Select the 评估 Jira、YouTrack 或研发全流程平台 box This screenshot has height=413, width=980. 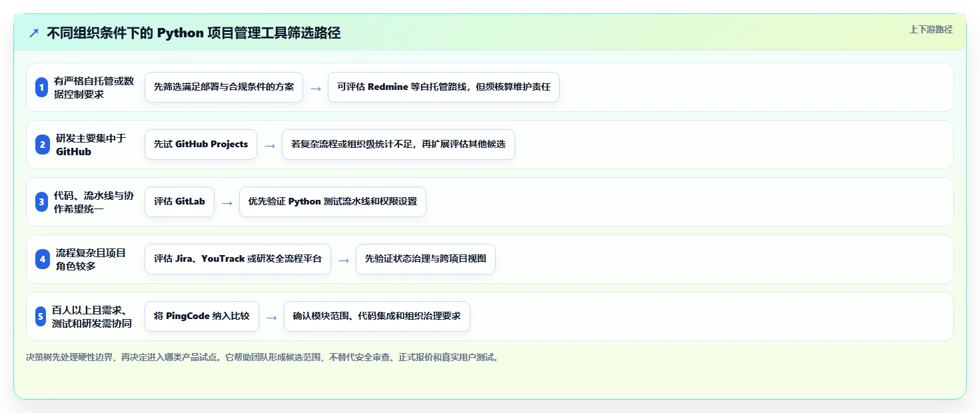click(x=238, y=259)
